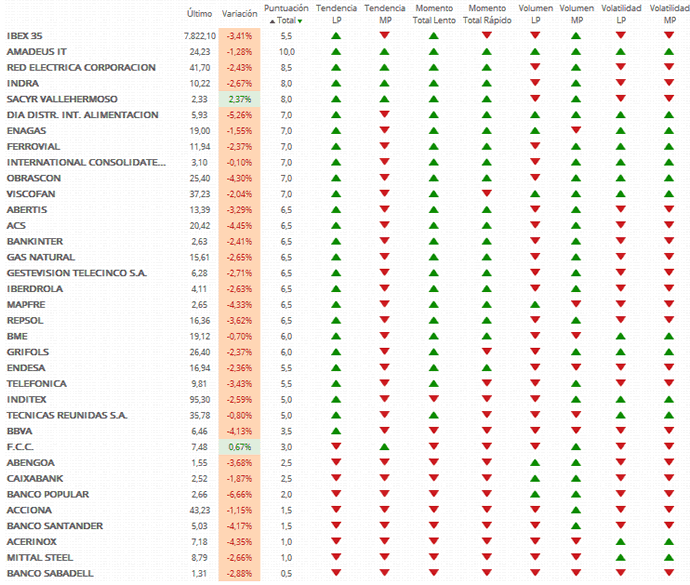Click DIA Tendencia MP red arrow
Image resolution: width=690 pixels, height=585 pixels.
click(x=385, y=115)
